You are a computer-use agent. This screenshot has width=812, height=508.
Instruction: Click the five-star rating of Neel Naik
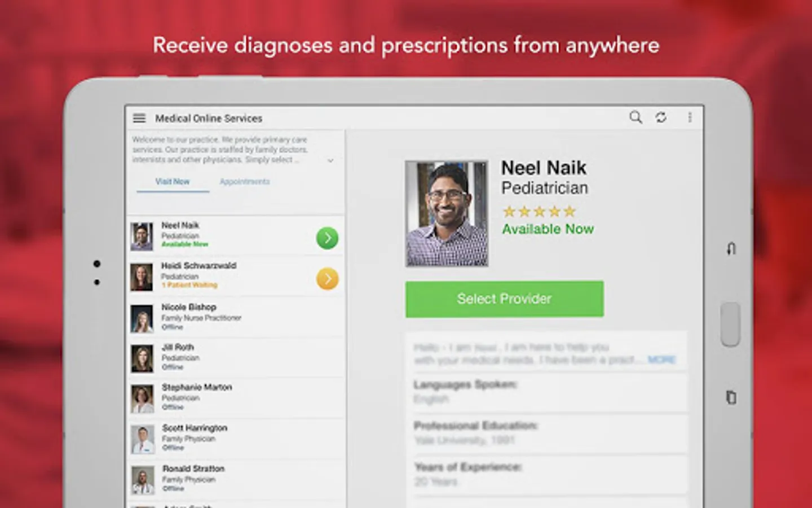[x=539, y=212]
